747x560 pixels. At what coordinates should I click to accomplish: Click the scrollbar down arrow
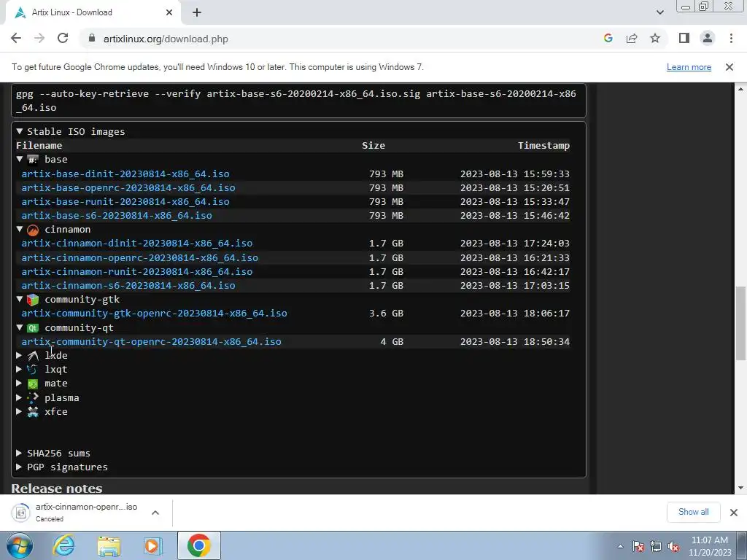point(741,488)
